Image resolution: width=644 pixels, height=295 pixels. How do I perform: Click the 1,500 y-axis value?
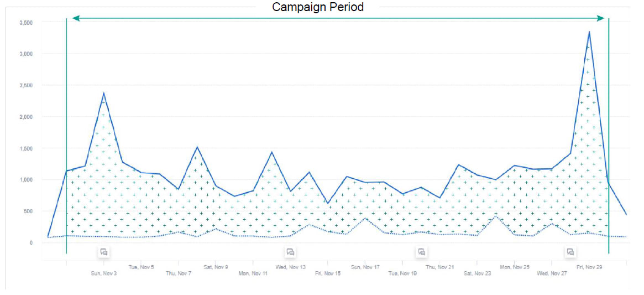click(26, 148)
